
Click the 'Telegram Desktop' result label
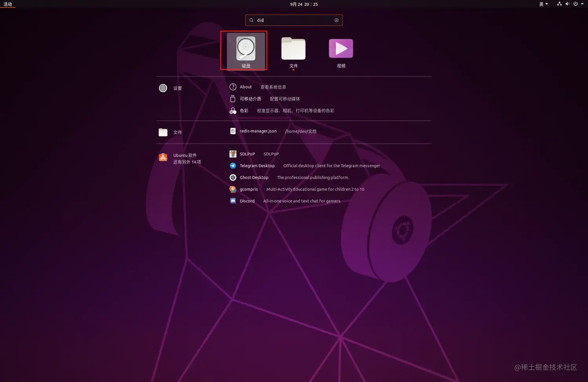pyautogui.click(x=257, y=166)
